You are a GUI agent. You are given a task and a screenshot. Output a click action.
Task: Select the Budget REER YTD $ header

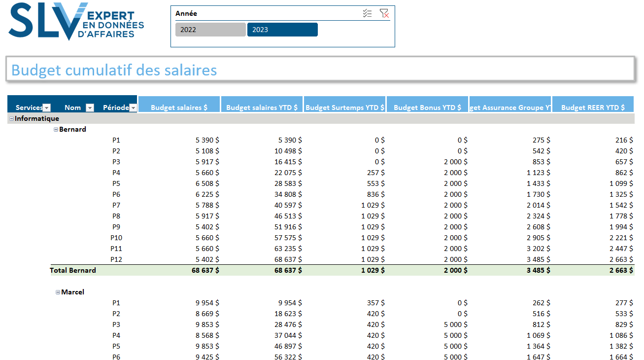593,108
